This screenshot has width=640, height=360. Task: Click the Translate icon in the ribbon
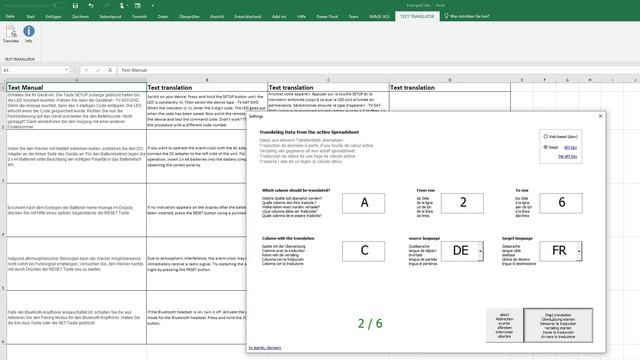pos(11,34)
